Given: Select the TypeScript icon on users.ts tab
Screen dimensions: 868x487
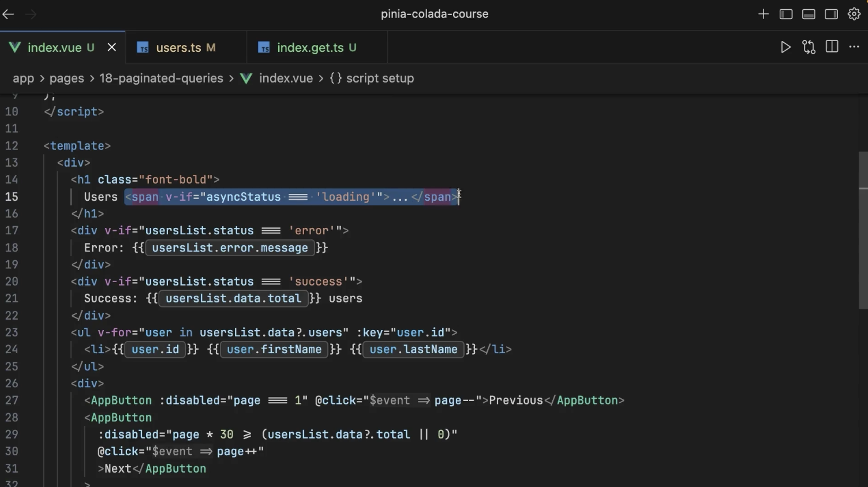Looking at the screenshot, I should pos(143,48).
